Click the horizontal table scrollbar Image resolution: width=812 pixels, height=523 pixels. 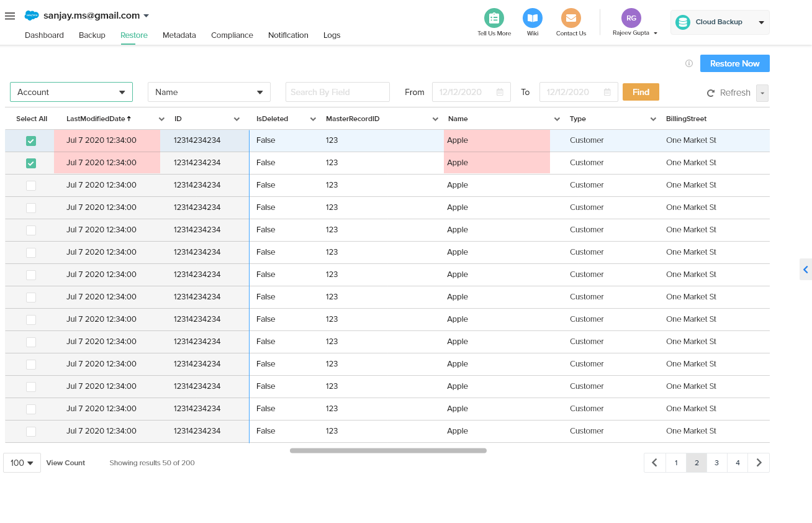click(x=388, y=450)
